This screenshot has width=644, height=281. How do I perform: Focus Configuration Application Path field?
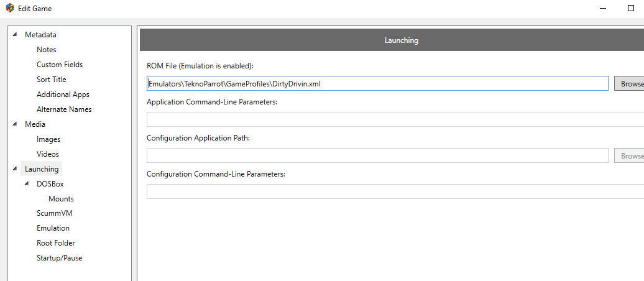377,155
